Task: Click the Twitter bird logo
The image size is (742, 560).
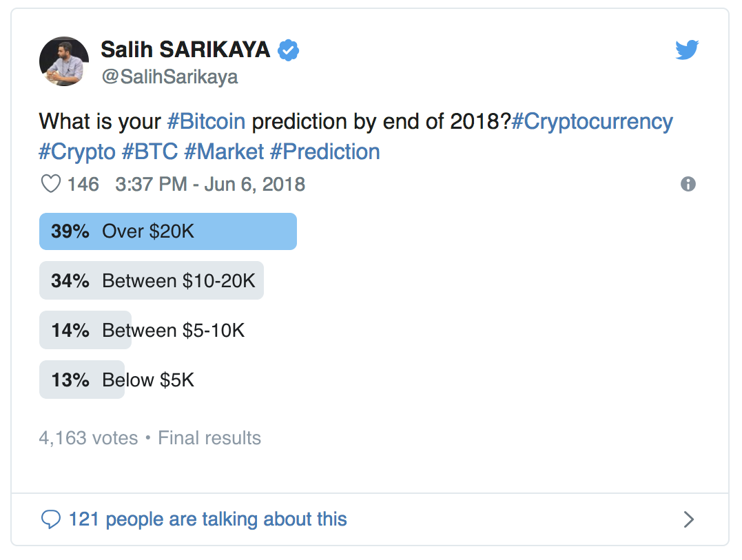Action: click(x=687, y=50)
